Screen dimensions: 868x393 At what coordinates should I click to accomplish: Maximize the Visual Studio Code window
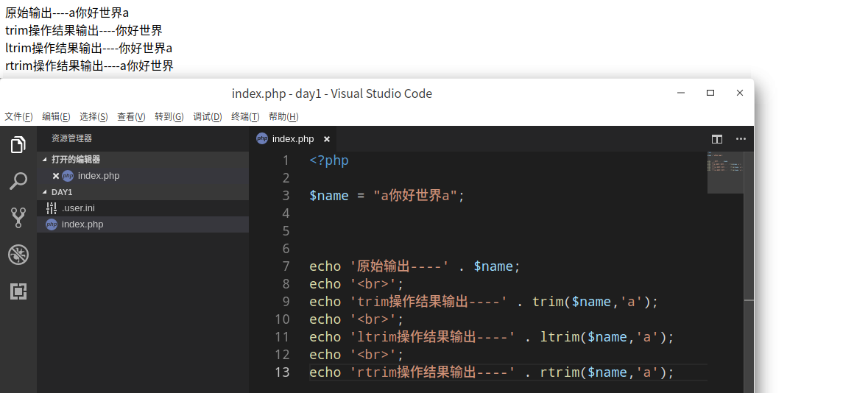point(710,93)
